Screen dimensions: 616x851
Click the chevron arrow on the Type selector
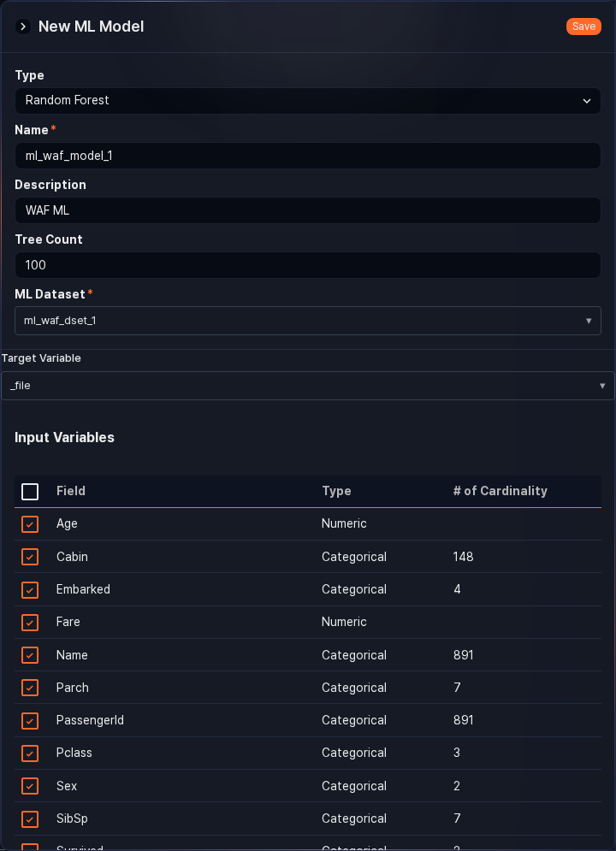588,101
